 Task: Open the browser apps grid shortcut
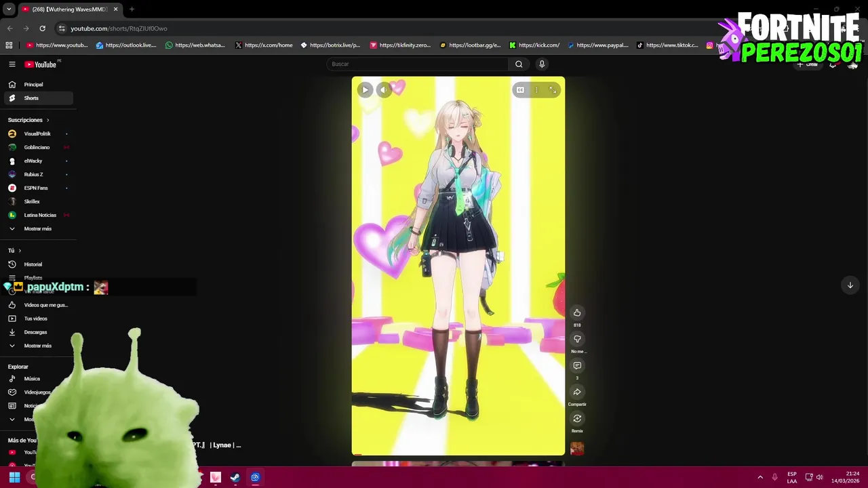pyautogui.click(x=9, y=45)
